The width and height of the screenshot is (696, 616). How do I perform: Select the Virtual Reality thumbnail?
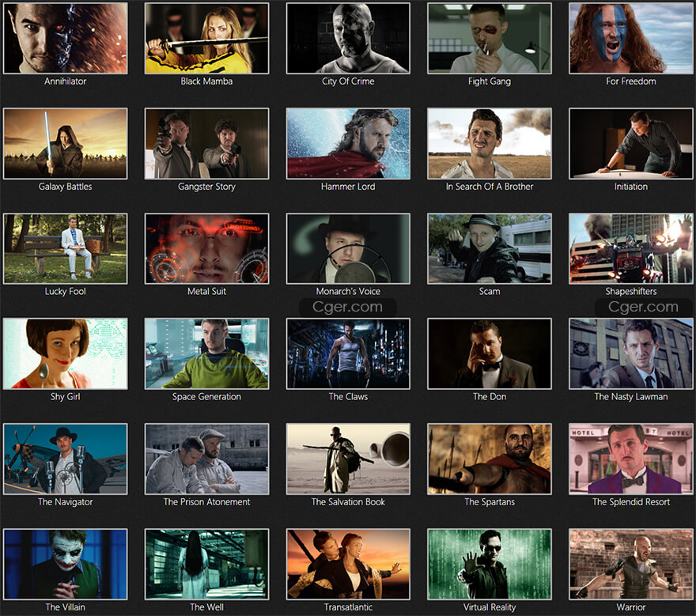(x=490, y=564)
